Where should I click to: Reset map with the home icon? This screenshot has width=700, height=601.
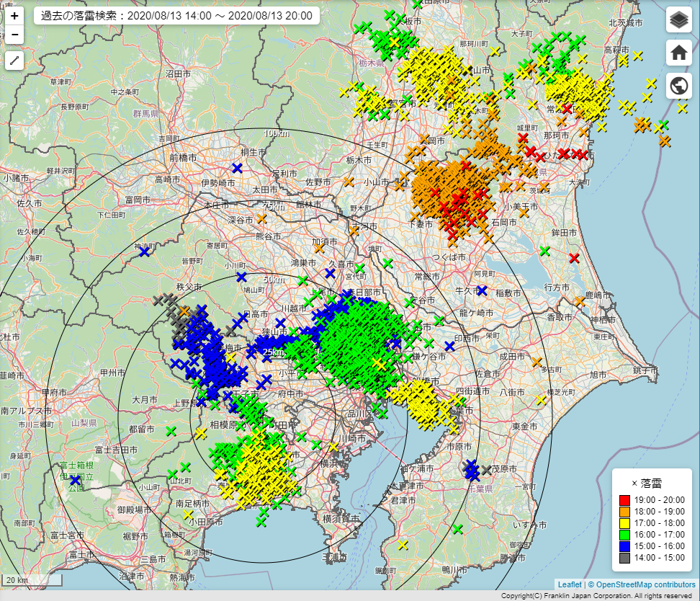678,53
